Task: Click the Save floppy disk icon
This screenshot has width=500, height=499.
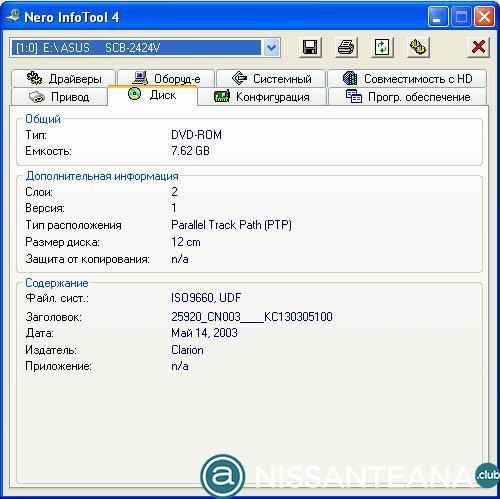Action: [x=310, y=47]
